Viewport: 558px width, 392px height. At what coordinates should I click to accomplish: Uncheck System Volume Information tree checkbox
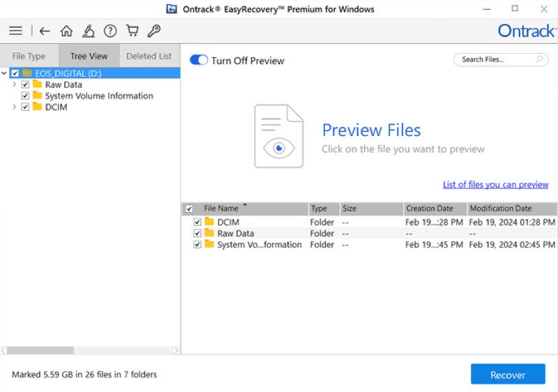coord(25,96)
